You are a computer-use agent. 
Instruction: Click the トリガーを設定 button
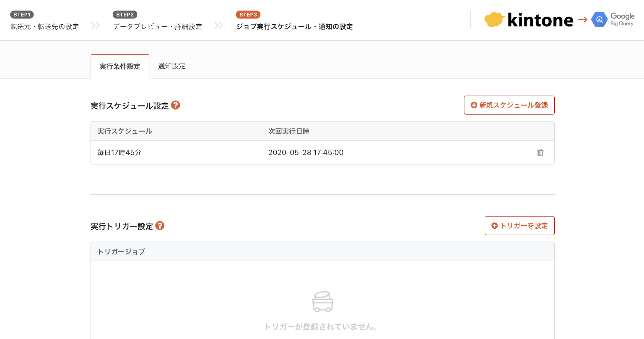tap(519, 226)
